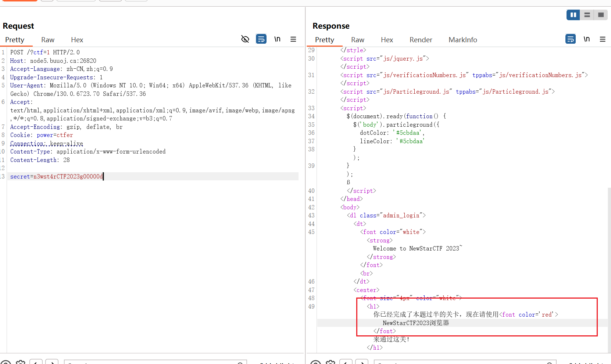This screenshot has width=611, height=364.
Task: Click the 你已经完成了本题过半的关卡 response line
Action: 466,315
